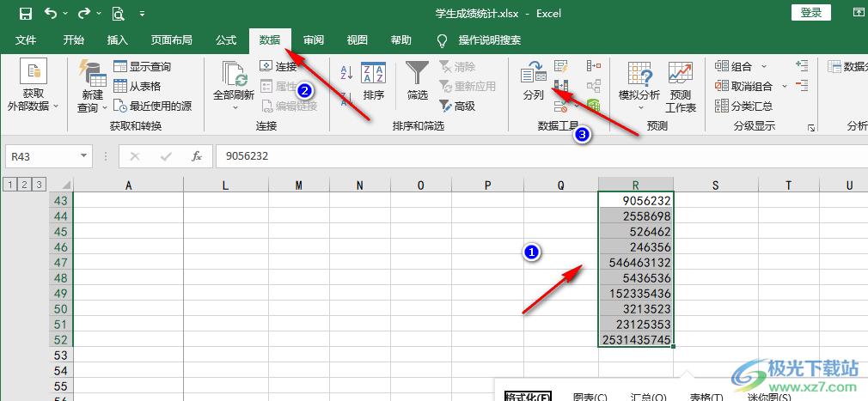Open Print Preview from Quick Access toolbar
This screenshot has height=401, width=868.
click(x=118, y=13)
